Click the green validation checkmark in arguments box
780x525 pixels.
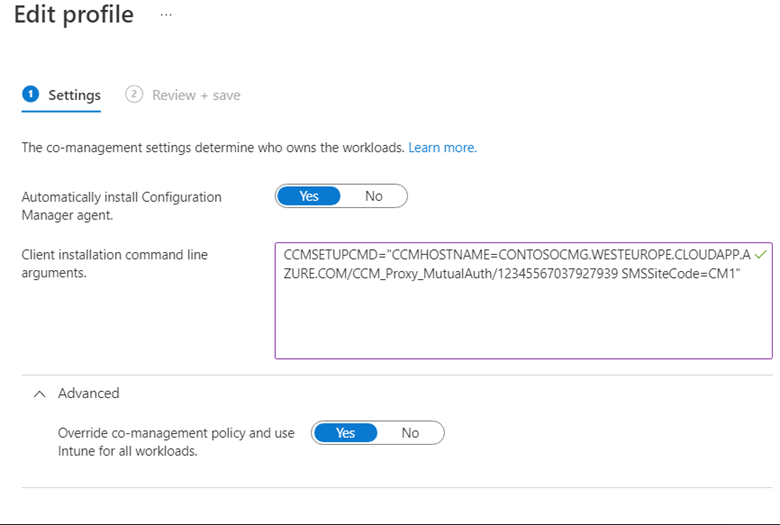(x=761, y=255)
